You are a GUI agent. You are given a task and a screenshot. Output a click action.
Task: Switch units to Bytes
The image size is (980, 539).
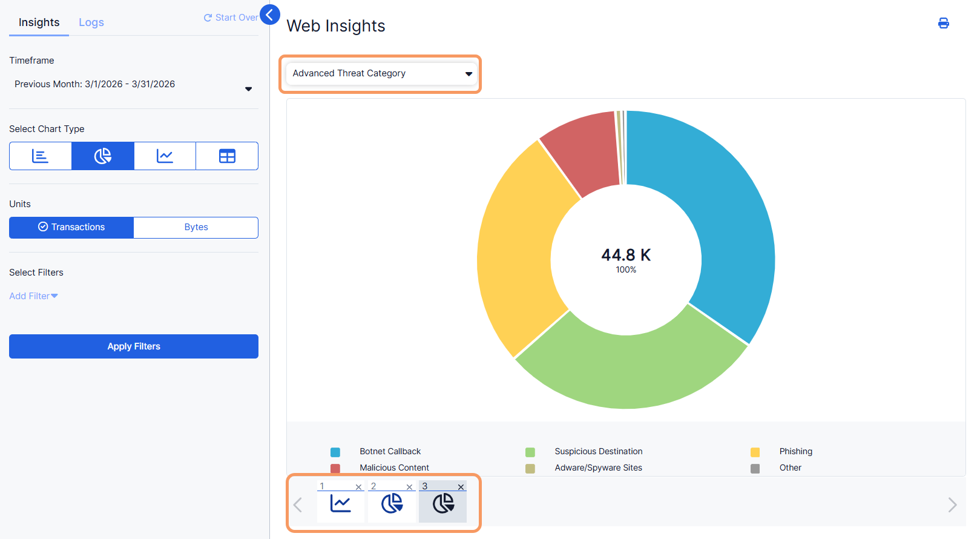pos(196,227)
